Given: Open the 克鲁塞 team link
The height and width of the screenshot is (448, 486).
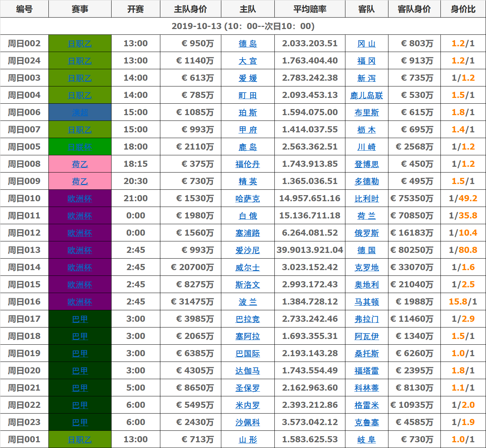Looking at the screenshot, I should point(367,423).
